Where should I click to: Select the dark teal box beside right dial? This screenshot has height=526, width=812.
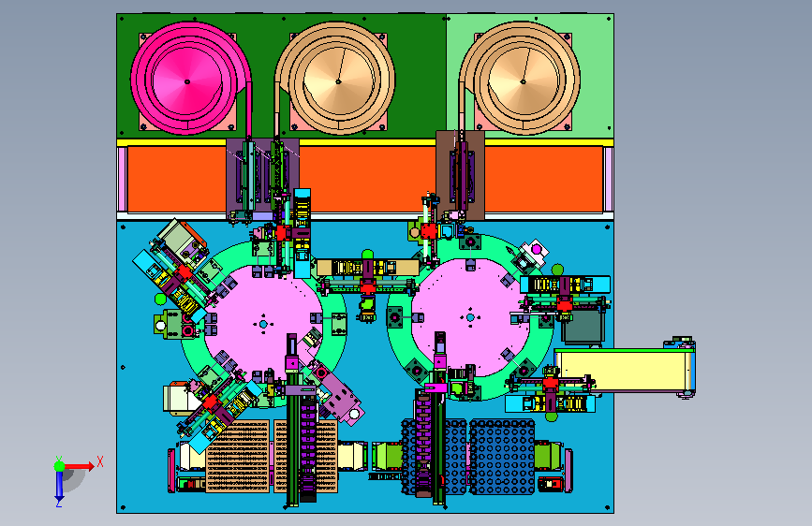point(583,326)
